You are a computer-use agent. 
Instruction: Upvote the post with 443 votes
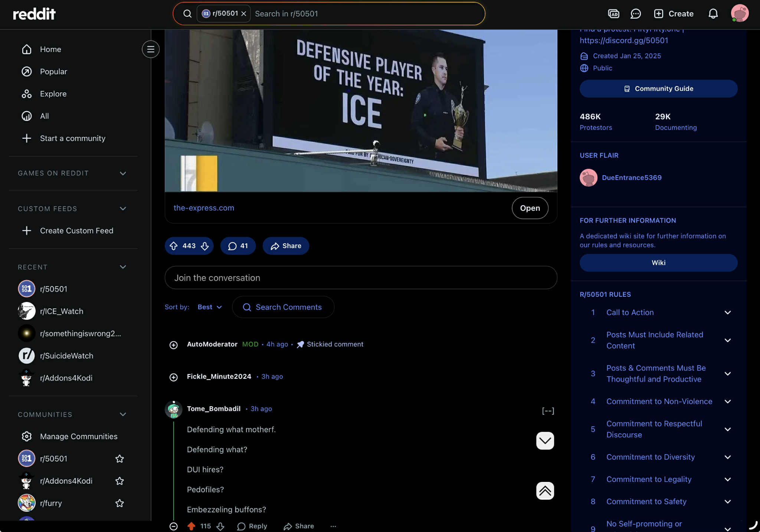click(174, 246)
